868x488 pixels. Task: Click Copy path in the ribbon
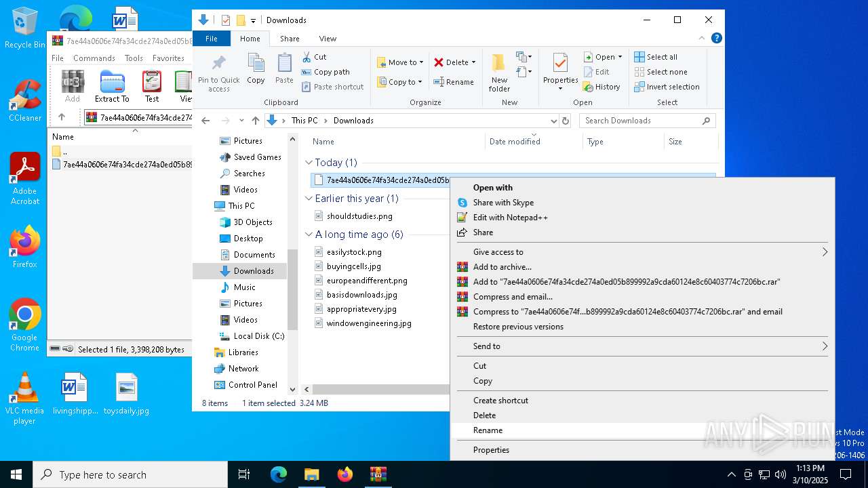pyautogui.click(x=325, y=72)
